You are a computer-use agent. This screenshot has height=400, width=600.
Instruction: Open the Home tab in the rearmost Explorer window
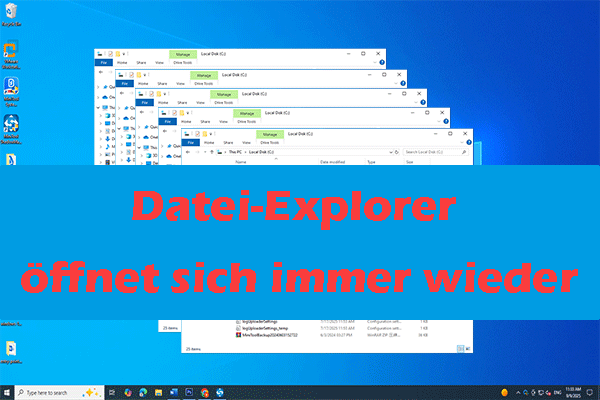(x=122, y=62)
